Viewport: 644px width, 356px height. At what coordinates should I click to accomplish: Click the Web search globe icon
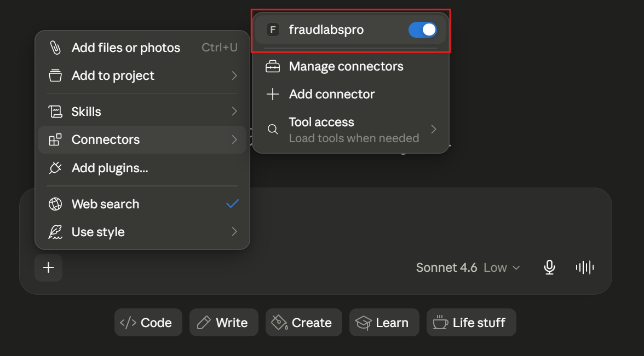click(x=55, y=204)
